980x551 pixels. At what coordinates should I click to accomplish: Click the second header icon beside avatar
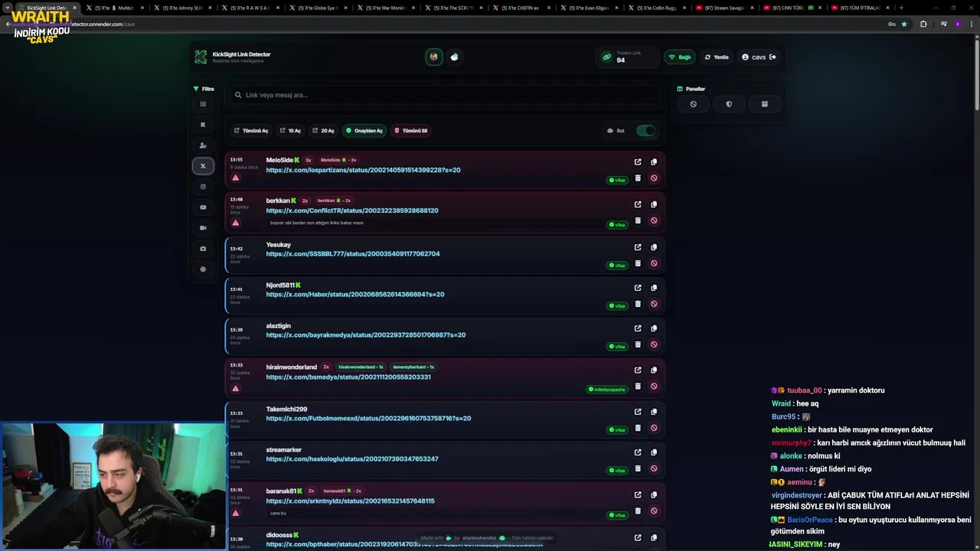click(x=455, y=57)
